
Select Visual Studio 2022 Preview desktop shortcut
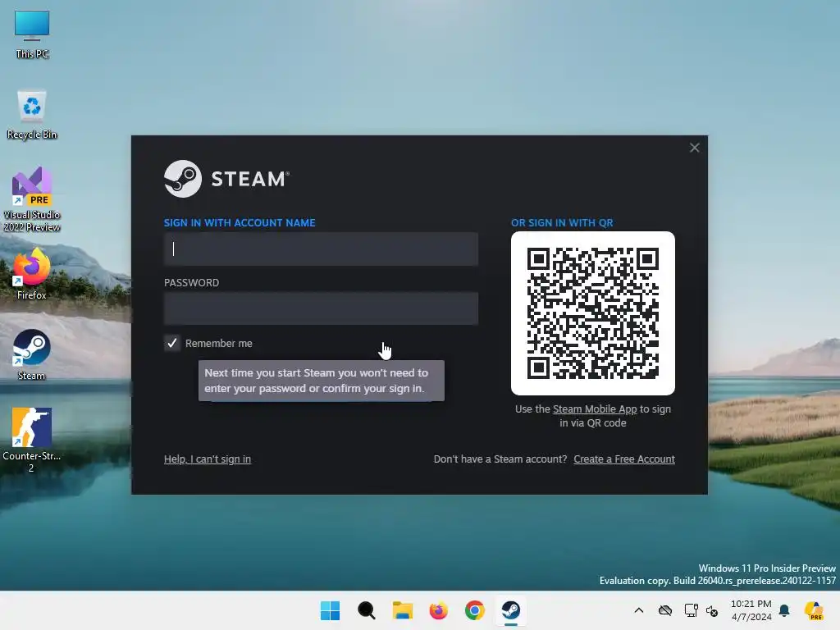[x=32, y=199]
